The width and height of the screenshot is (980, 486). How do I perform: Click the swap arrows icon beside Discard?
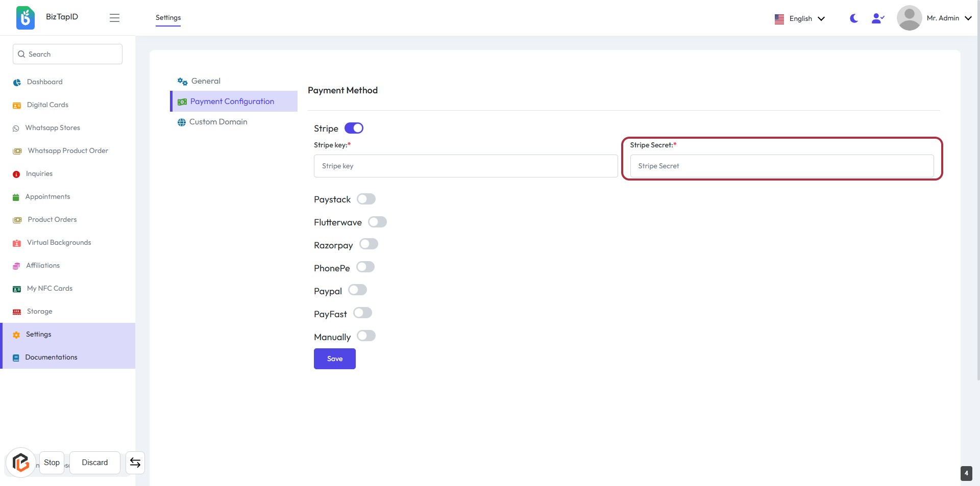[135, 463]
